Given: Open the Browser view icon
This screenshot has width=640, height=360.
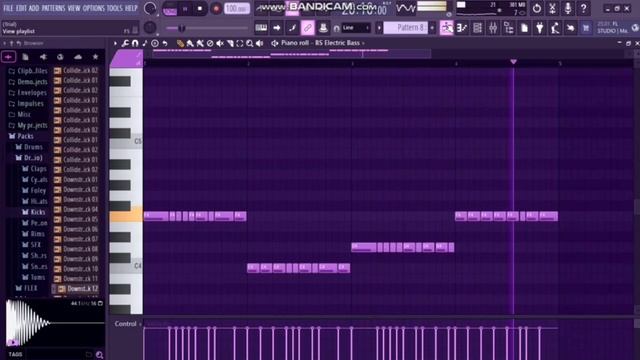Looking at the screenshot, I should coord(509,28).
